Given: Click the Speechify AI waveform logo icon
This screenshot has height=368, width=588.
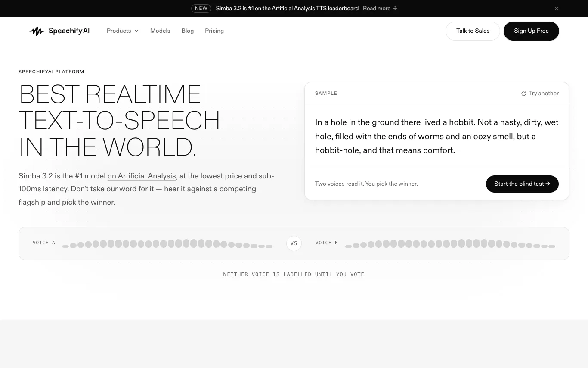Looking at the screenshot, I should [x=37, y=31].
